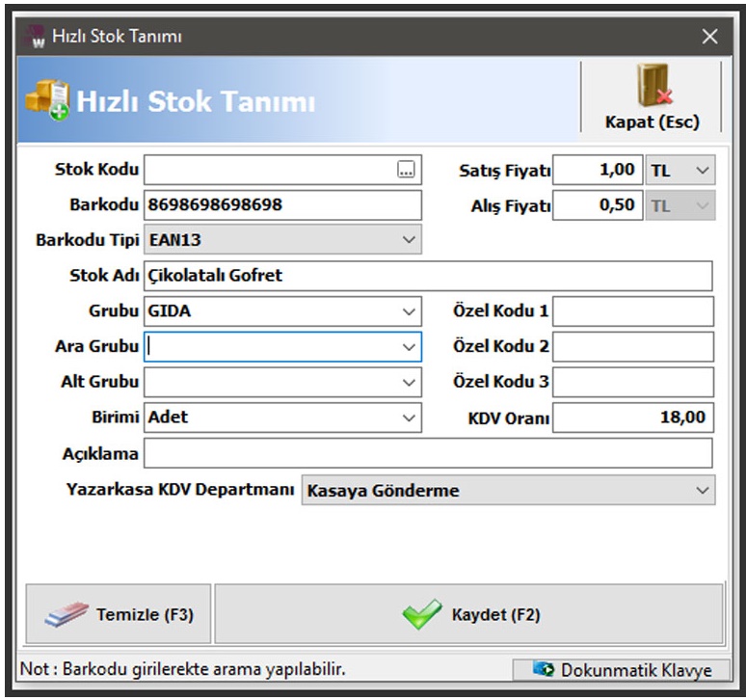Open the Grubu GIDA dropdown
This screenshot has height=700, width=746.
410,311
